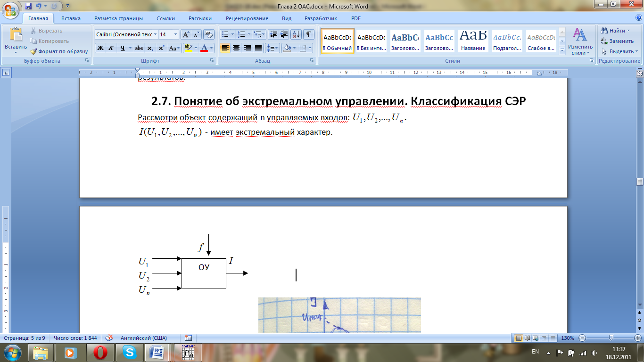644x362 pixels.
Task: Open the Шрифт dialog launcher
Action: 212,61
